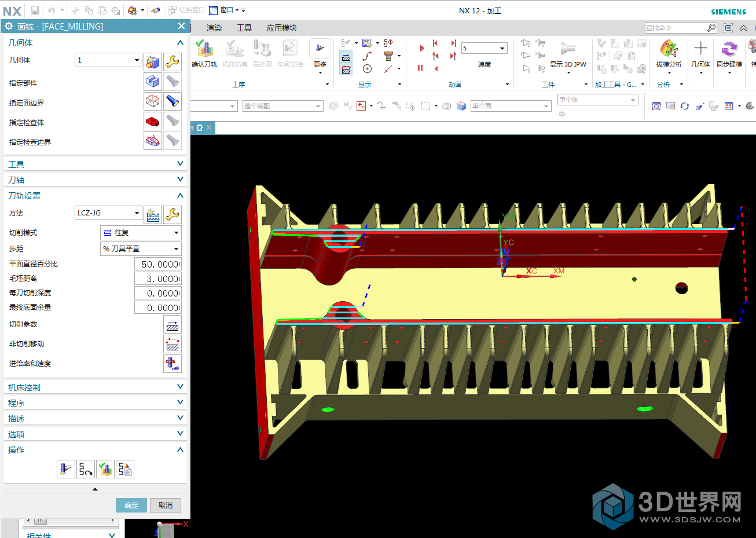Click the Undo icon in title bar
The image size is (756, 538).
[x=52, y=10]
